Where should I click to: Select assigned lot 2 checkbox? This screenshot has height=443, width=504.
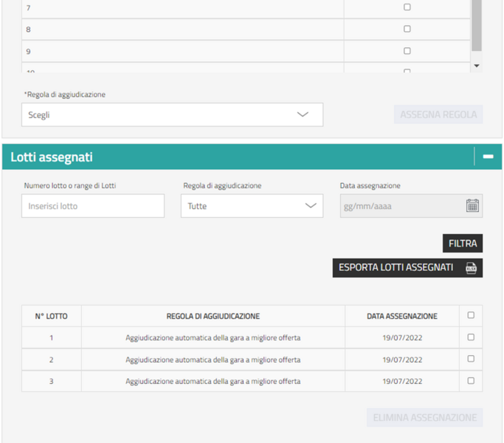[471, 359]
